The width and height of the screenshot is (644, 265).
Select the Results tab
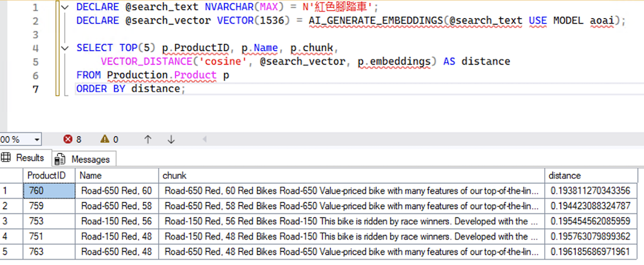pyautogui.click(x=26, y=158)
